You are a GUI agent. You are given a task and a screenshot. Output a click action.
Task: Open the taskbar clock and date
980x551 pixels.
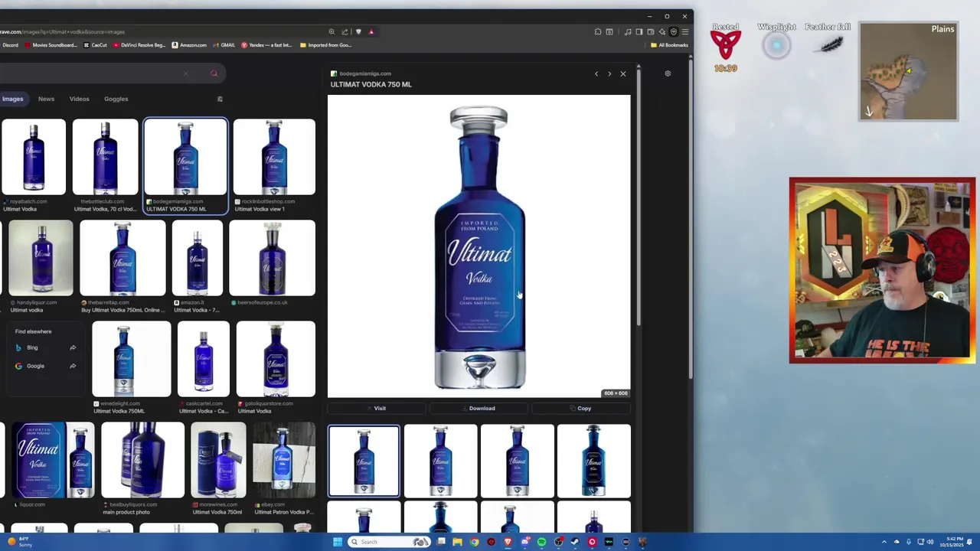(x=952, y=543)
